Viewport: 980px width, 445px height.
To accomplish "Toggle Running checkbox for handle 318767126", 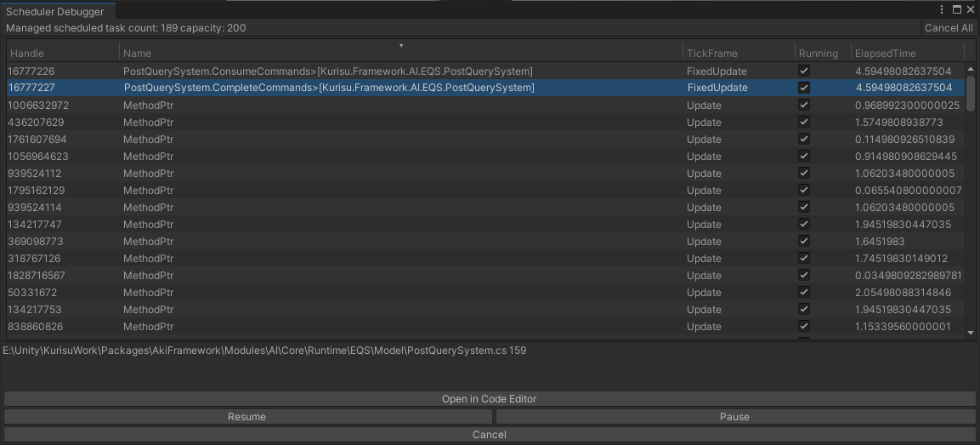I will point(804,258).
